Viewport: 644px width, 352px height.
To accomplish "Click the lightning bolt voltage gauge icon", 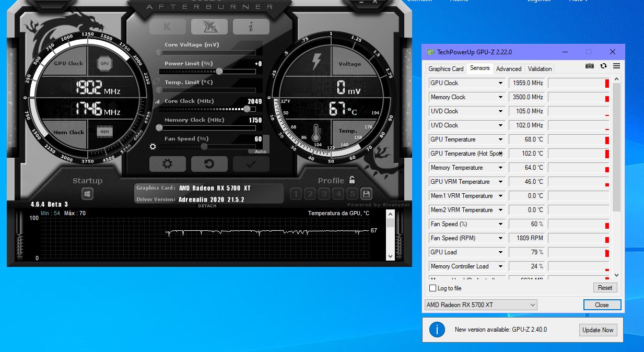I will pyautogui.click(x=317, y=62).
